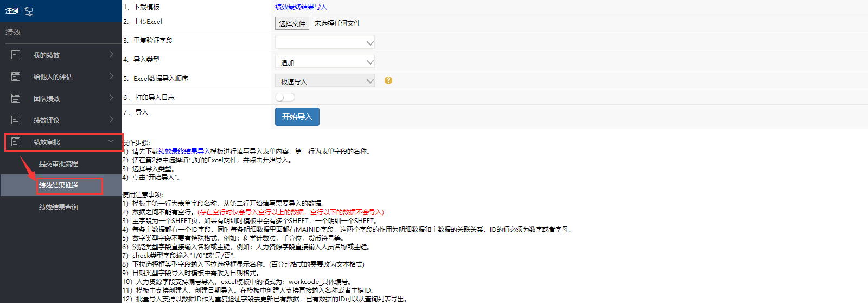Expand the 我的绩效 menu chevron
The width and height of the screenshot is (868, 303).
coord(111,54)
